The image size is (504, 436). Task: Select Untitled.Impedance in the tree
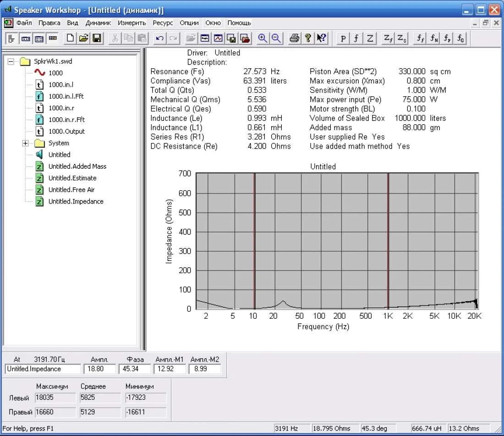pyautogui.click(x=76, y=202)
